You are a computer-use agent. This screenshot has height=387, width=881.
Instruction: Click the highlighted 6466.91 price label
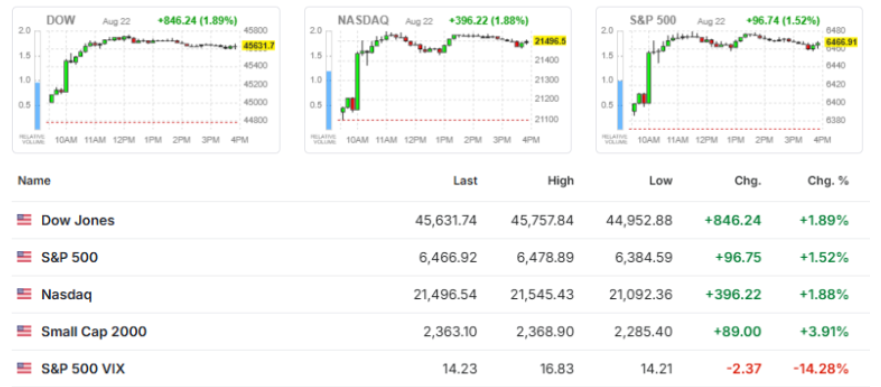(x=841, y=42)
